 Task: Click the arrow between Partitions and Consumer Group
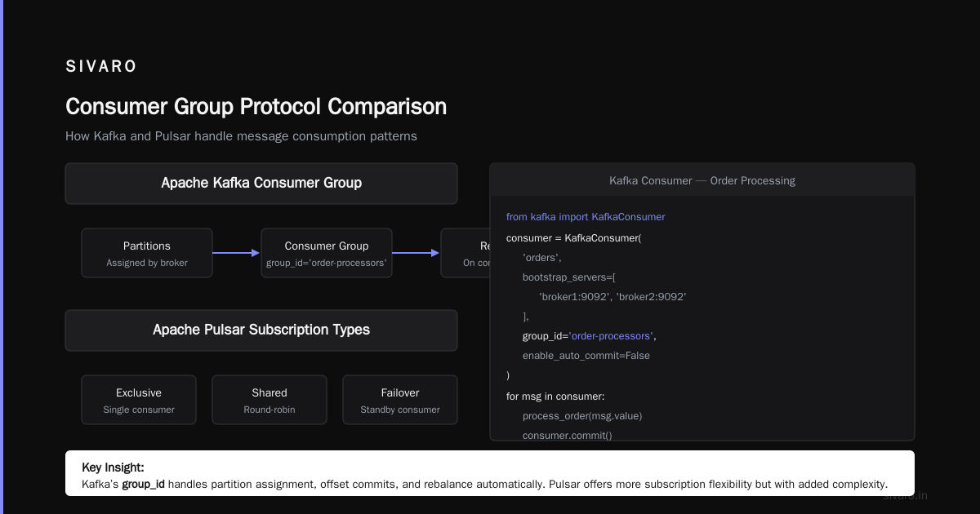(x=237, y=253)
